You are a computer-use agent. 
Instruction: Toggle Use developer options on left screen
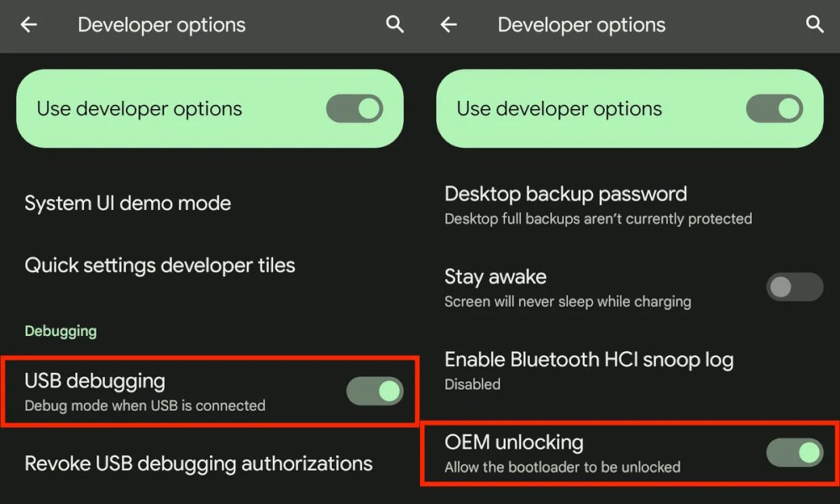354,108
